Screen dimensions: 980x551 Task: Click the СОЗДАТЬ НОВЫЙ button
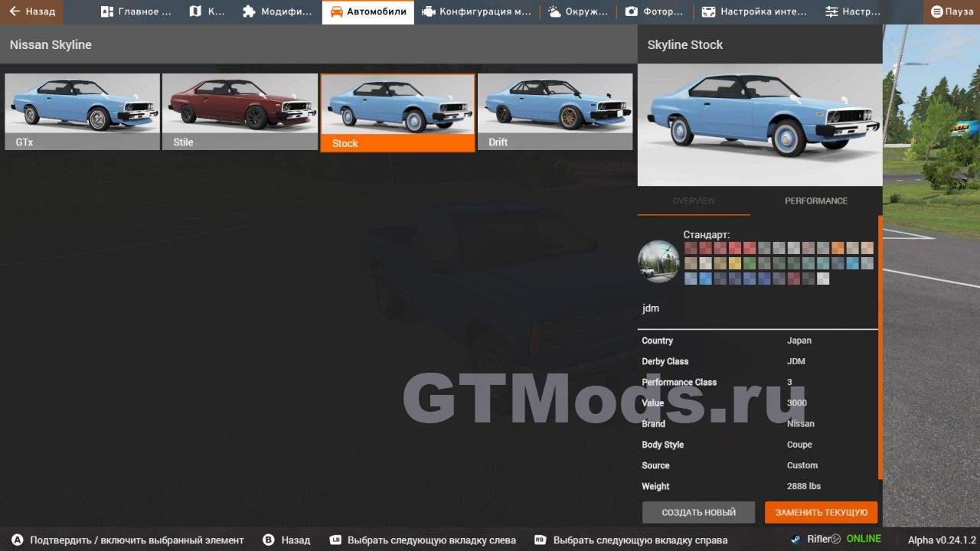pyautogui.click(x=698, y=513)
